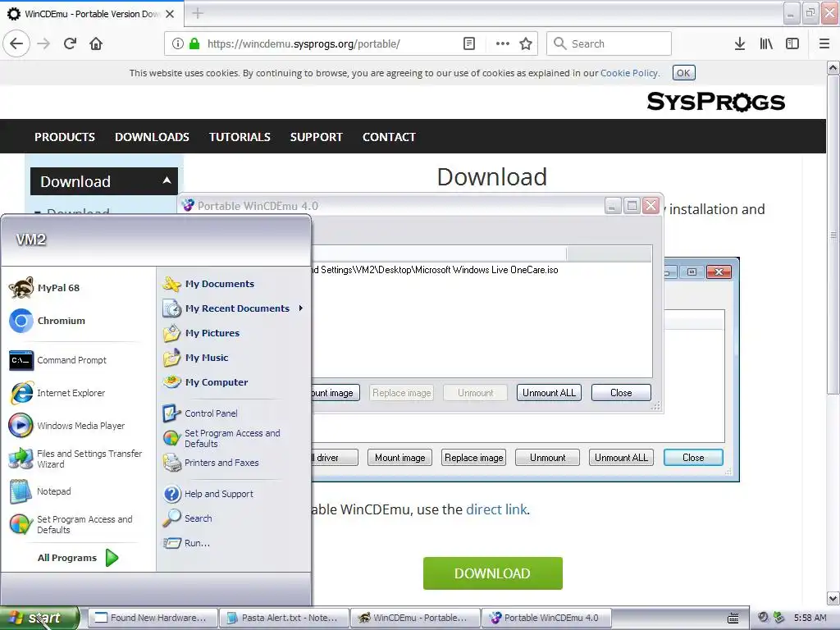Viewport: 840px width, 630px height.
Task: Accept cookies with OK button
Action: click(683, 73)
